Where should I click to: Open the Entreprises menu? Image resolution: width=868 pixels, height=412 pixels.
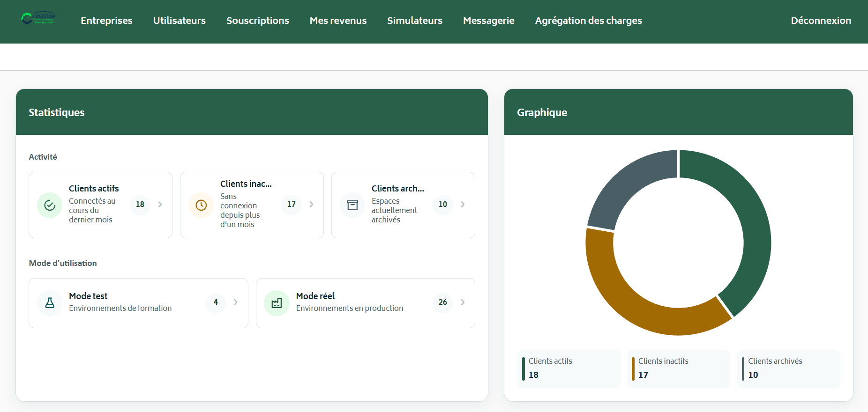click(106, 21)
